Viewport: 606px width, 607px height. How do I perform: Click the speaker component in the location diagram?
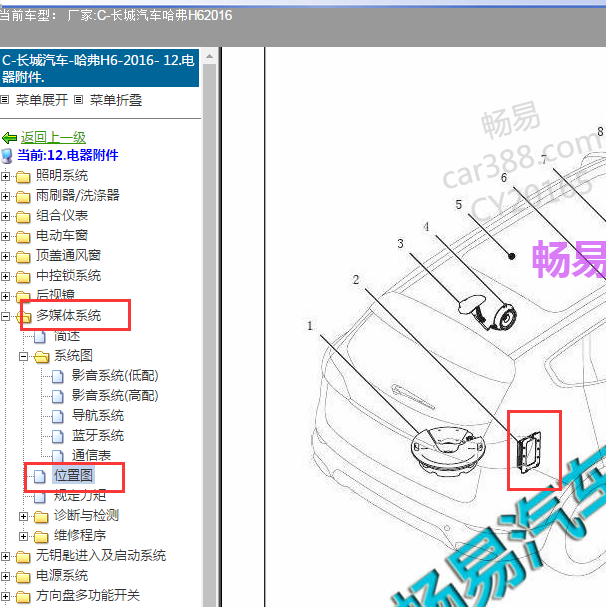(x=447, y=451)
